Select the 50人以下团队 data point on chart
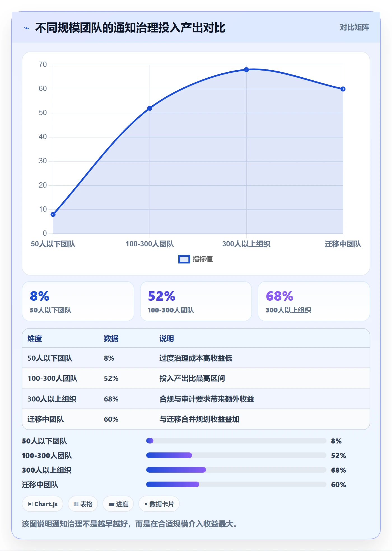 pyautogui.click(x=53, y=214)
